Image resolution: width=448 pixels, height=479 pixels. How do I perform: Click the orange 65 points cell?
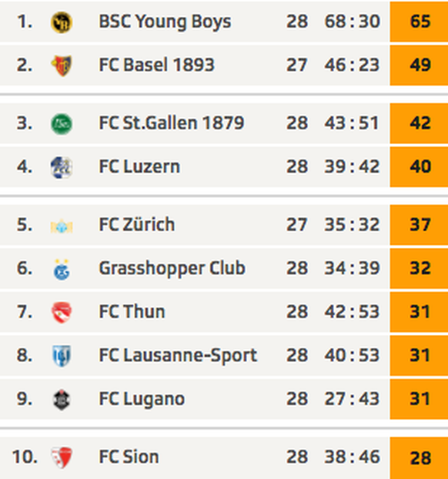pyautogui.click(x=419, y=21)
